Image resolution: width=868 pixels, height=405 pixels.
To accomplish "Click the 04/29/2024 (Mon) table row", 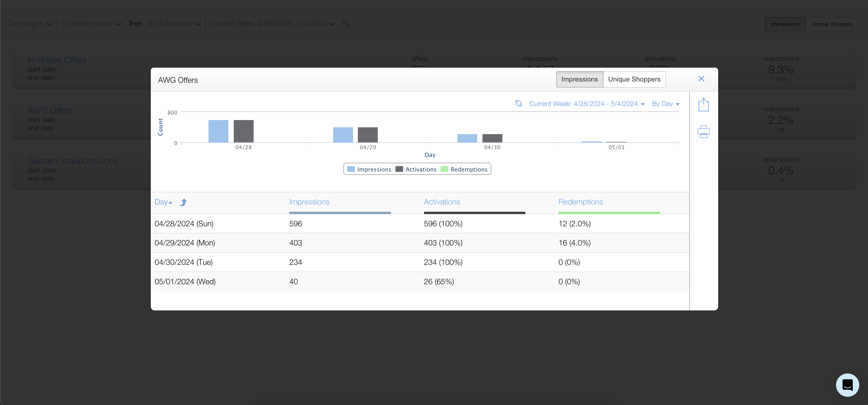I will click(x=419, y=243).
